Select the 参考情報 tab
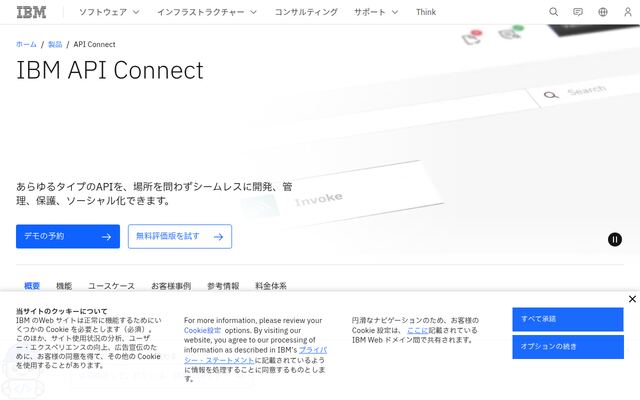Image resolution: width=640 pixels, height=400 pixels. coord(223,286)
